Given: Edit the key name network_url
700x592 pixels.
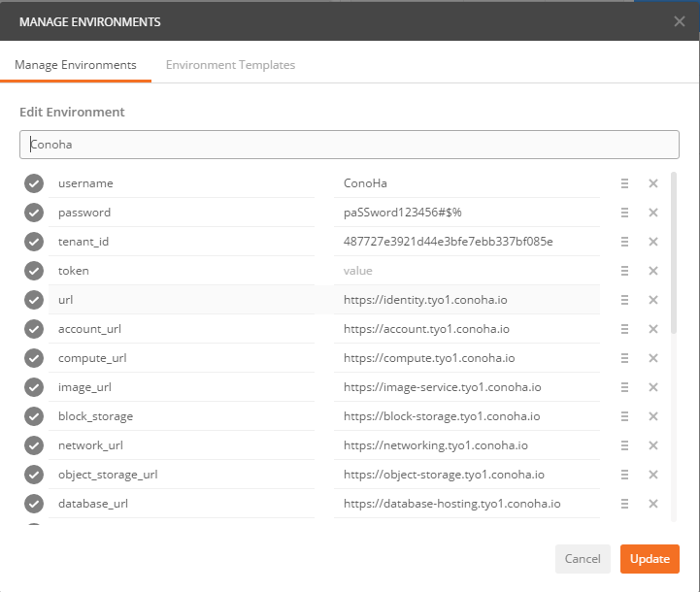Looking at the screenshot, I should [x=182, y=445].
